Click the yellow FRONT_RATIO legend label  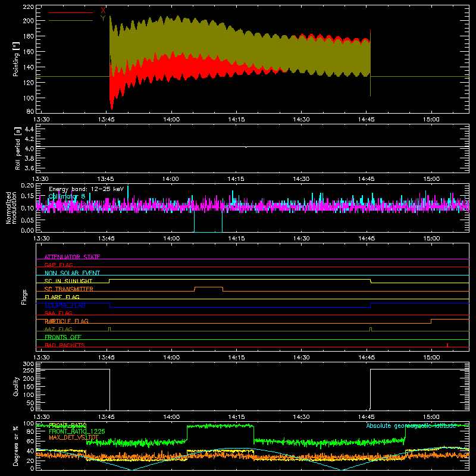68,425
